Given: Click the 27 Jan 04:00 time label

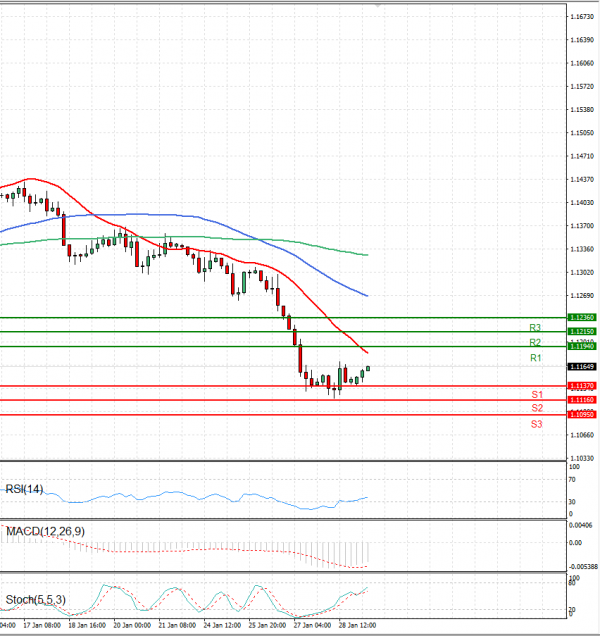Looking at the screenshot, I should (312, 625).
